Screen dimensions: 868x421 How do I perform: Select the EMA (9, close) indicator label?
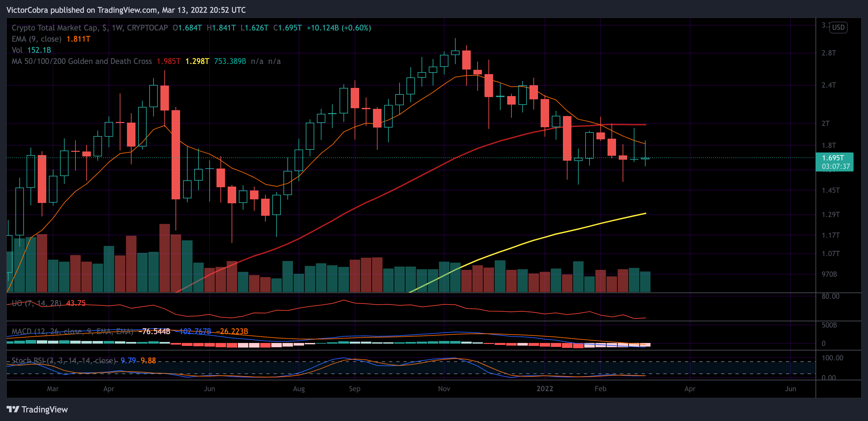point(36,39)
